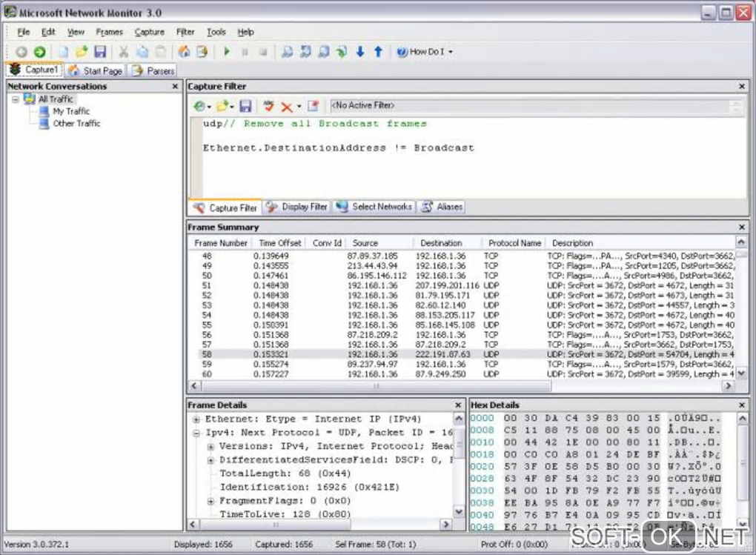
Task: Switch to the Parsers tab
Action: 153,71
